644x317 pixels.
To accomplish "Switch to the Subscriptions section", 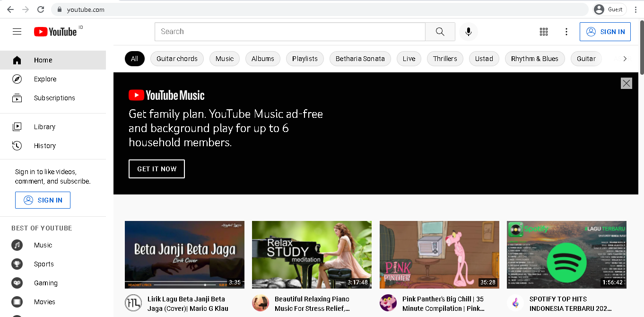I will pyautogui.click(x=17, y=98).
